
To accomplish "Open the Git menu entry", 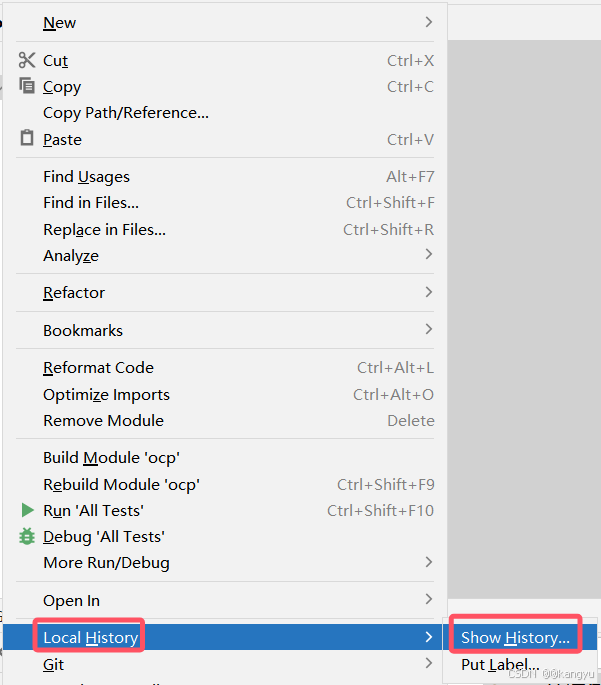I will click(x=225, y=664).
